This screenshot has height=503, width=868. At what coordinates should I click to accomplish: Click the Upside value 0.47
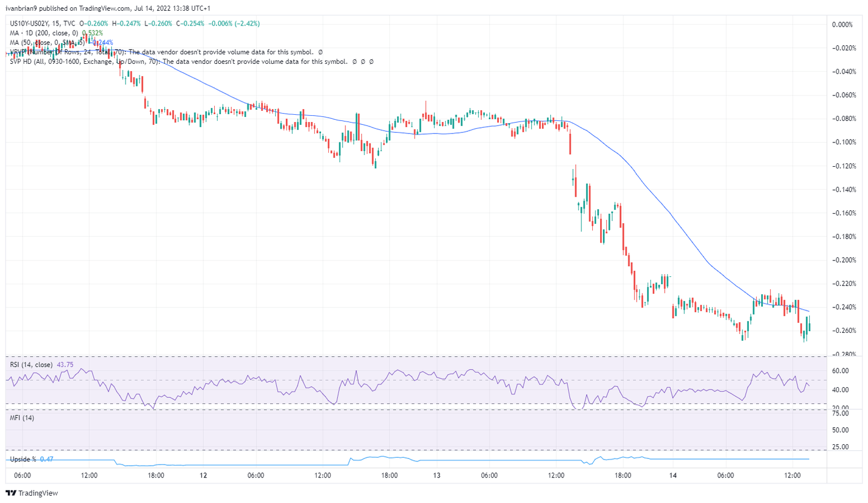[x=46, y=459]
